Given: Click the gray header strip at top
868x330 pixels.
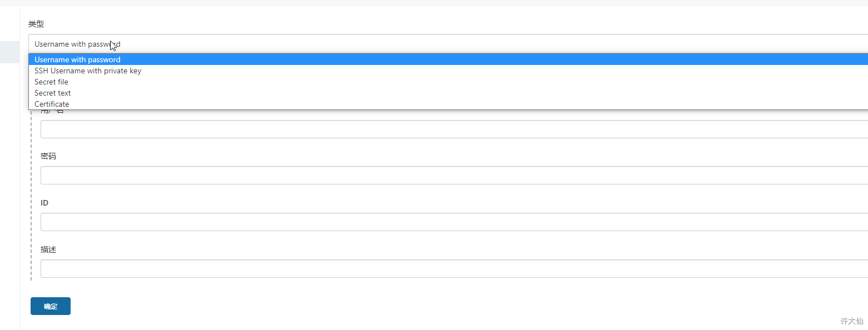Looking at the screenshot, I should [434, 3].
